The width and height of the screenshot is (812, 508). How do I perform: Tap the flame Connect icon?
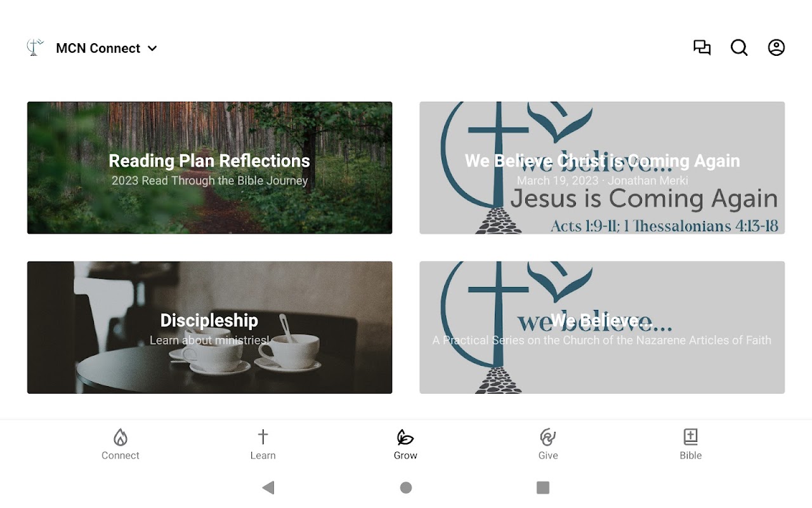point(121,437)
